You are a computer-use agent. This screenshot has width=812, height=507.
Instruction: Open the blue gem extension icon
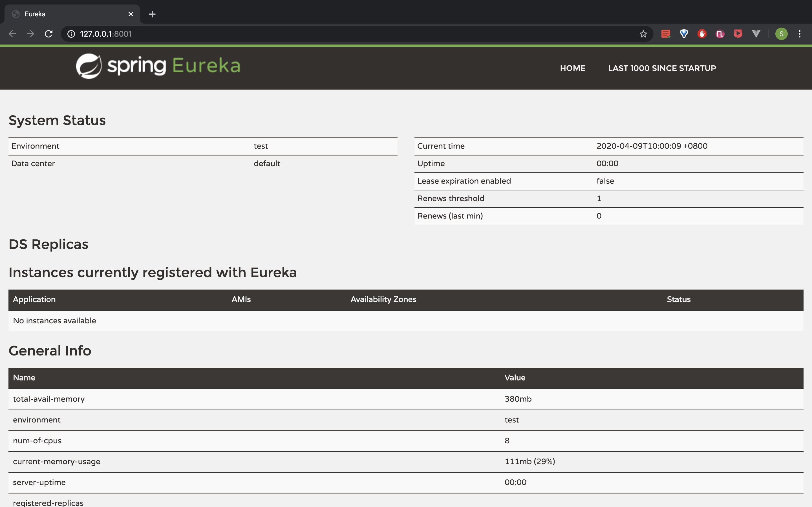[x=684, y=34]
